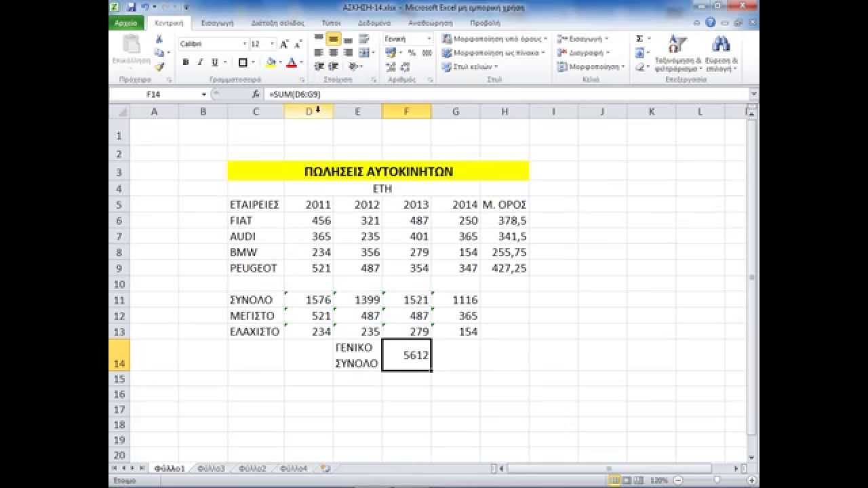Viewport: 868px width, 488px height.
Task: Toggle Italic formatting
Action: pos(200,62)
